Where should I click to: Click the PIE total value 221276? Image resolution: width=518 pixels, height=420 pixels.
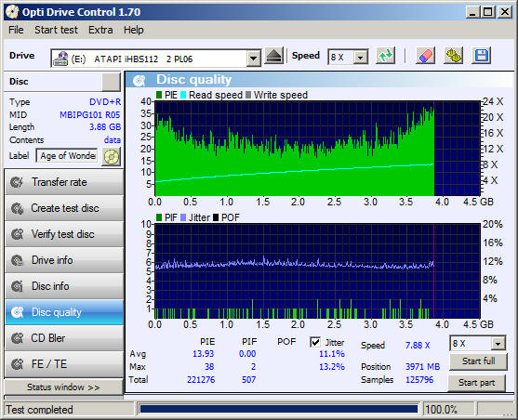tap(201, 380)
